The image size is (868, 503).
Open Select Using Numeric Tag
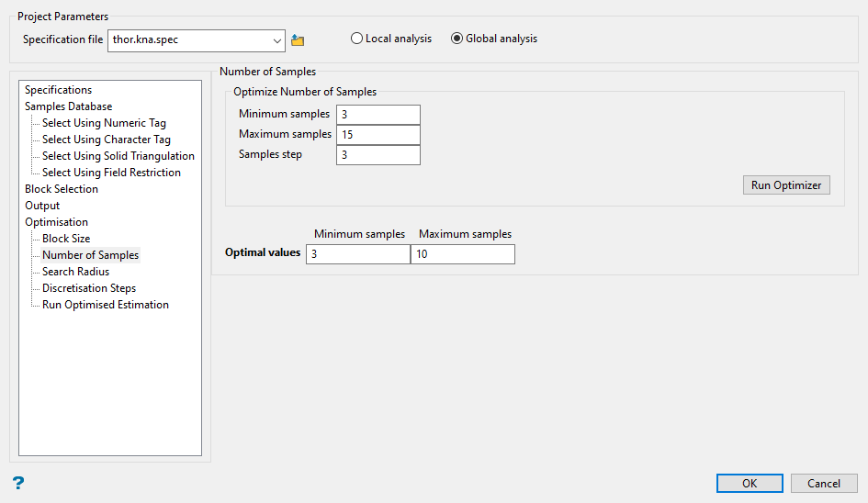tap(104, 123)
